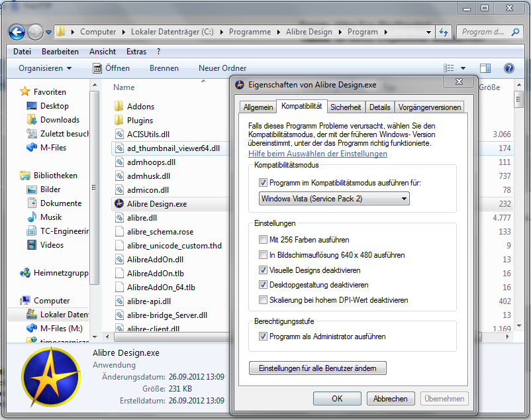Viewport: 531px width, 420px height.
Task: Switch to the Vorgängerversionen tab
Action: [430, 107]
